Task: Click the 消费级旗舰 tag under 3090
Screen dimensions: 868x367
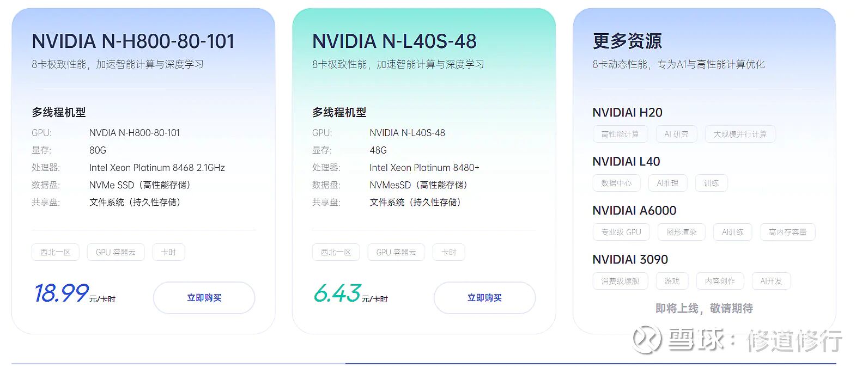Action: pos(620,281)
